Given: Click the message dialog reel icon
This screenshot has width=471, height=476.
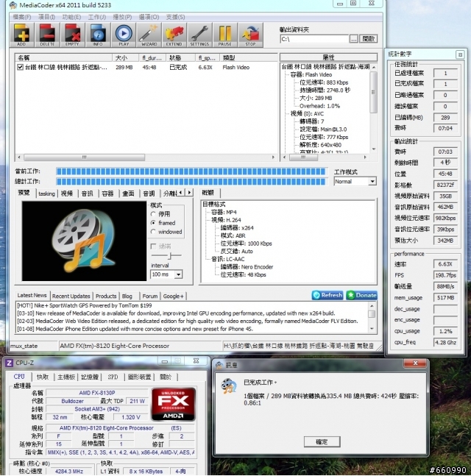Looking at the screenshot, I should coord(229,386).
